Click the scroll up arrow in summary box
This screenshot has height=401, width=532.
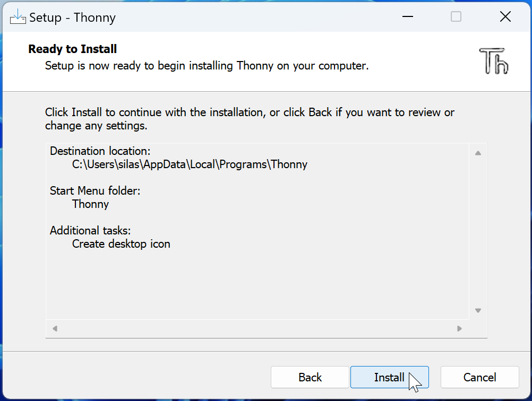click(478, 153)
